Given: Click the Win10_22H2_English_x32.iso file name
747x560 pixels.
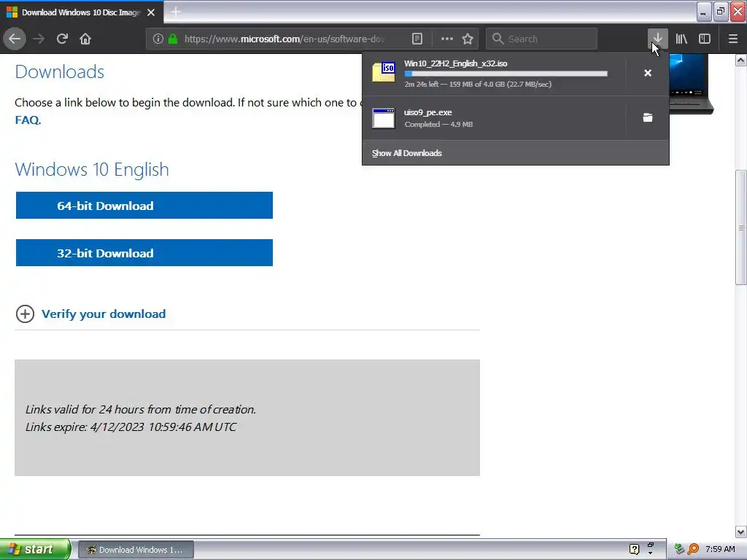Looking at the screenshot, I should [x=455, y=63].
